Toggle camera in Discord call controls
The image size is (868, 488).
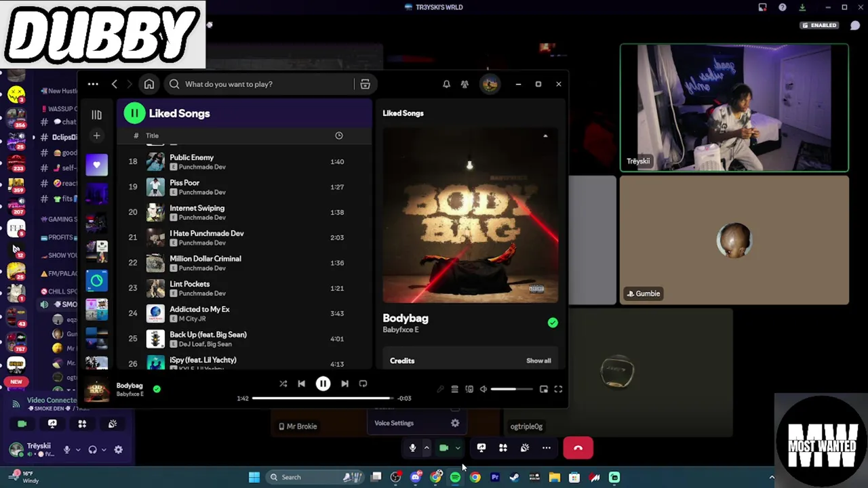443,448
